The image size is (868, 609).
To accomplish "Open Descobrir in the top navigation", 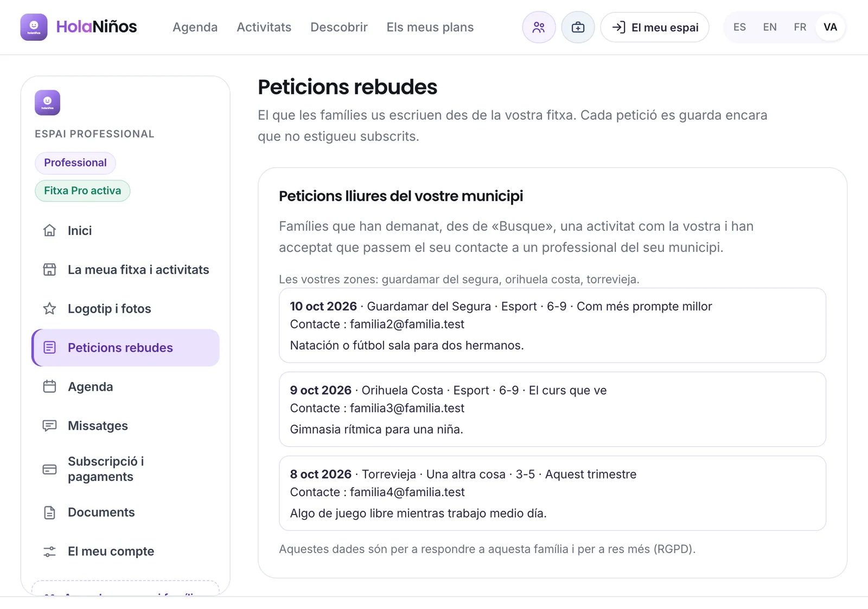I will click(339, 27).
